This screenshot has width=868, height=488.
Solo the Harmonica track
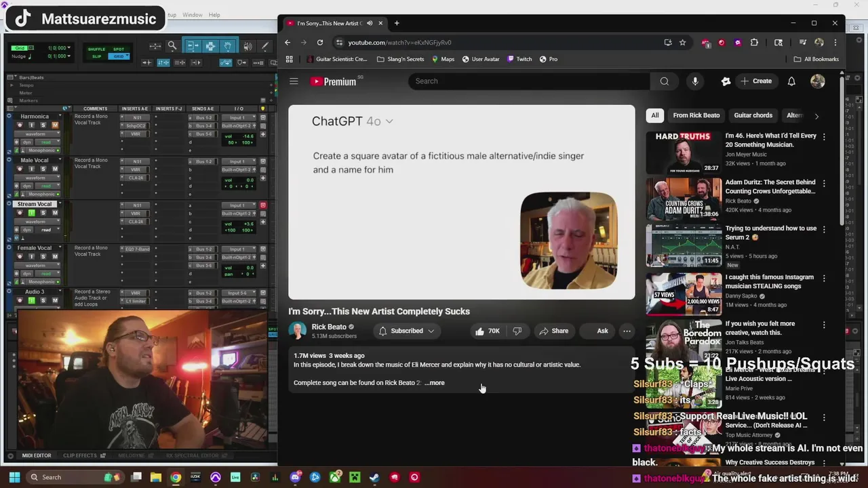(43, 125)
